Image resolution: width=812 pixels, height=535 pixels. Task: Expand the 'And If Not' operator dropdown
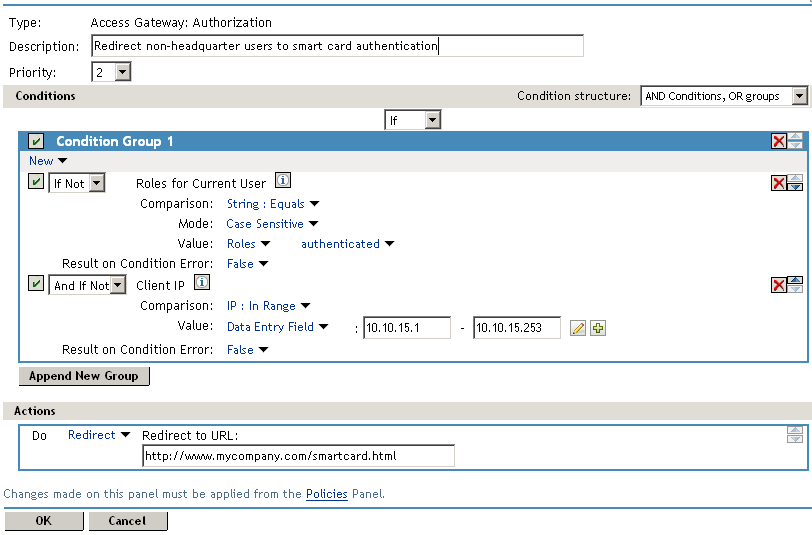(117, 286)
